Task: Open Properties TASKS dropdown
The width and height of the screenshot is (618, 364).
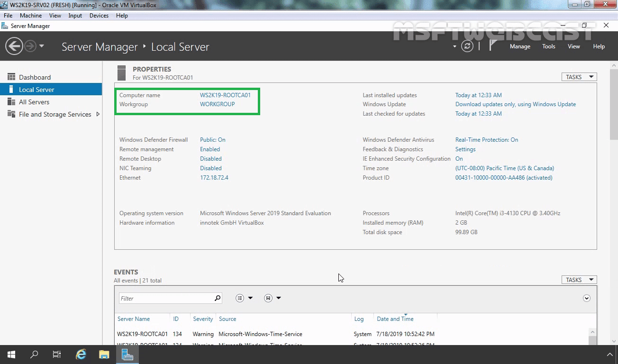Action: pyautogui.click(x=579, y=77)
